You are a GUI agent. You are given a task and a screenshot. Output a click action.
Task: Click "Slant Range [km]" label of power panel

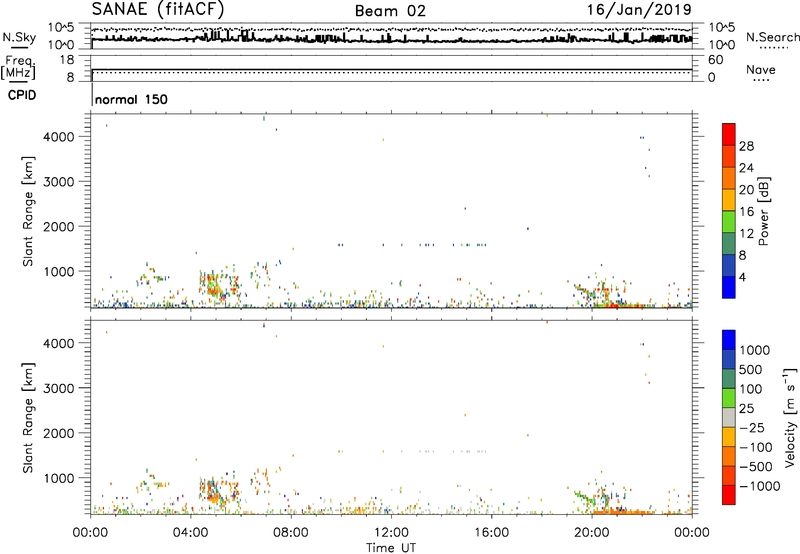(28, 211)
